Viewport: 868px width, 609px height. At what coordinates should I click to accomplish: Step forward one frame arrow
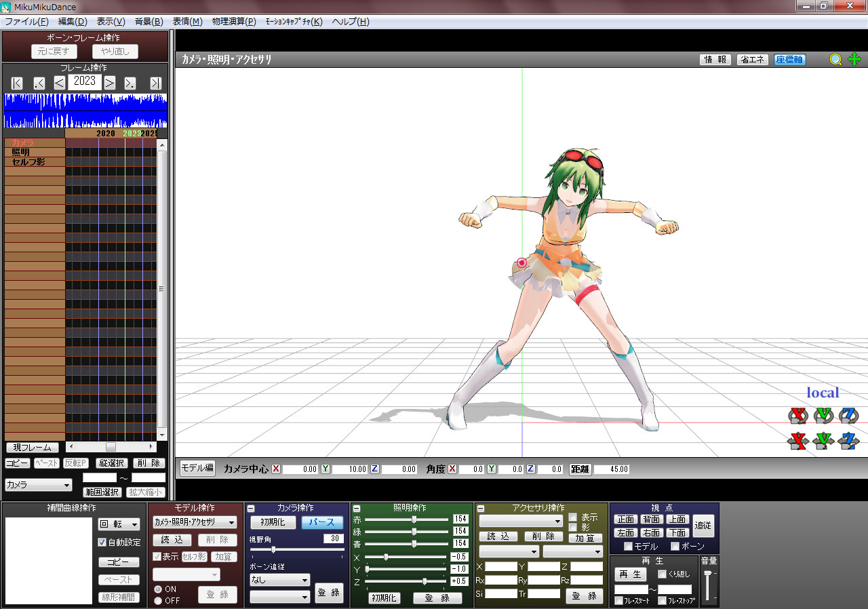pyautogui.click(x=110, y=83)
